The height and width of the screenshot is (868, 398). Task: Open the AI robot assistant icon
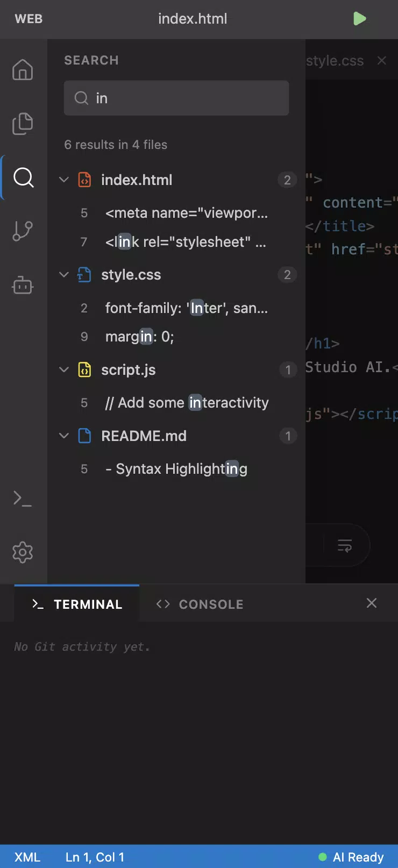(23, 284)
